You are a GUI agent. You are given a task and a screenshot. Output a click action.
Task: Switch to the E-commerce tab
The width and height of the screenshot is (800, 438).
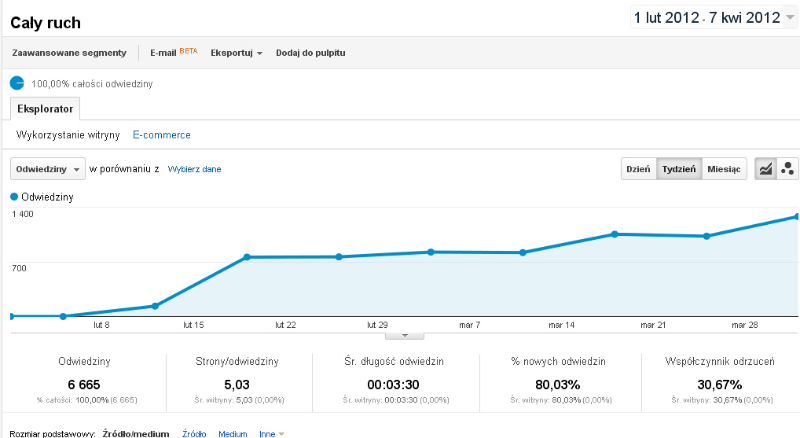161,135
